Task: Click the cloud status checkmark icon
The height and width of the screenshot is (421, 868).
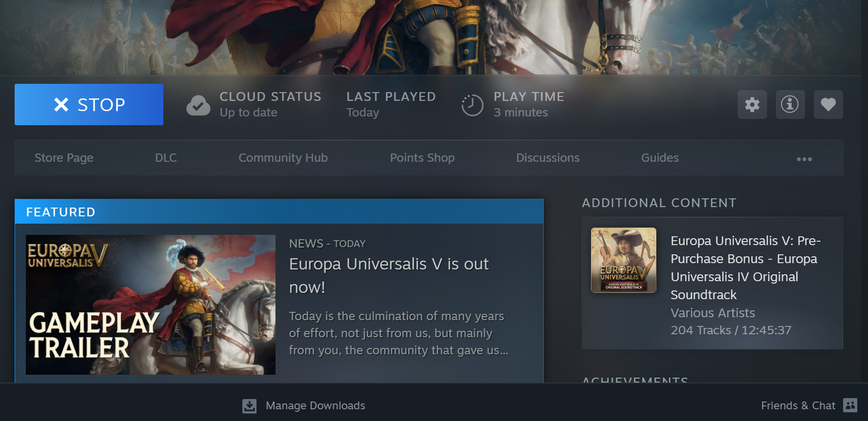Action: click(198, 105)
